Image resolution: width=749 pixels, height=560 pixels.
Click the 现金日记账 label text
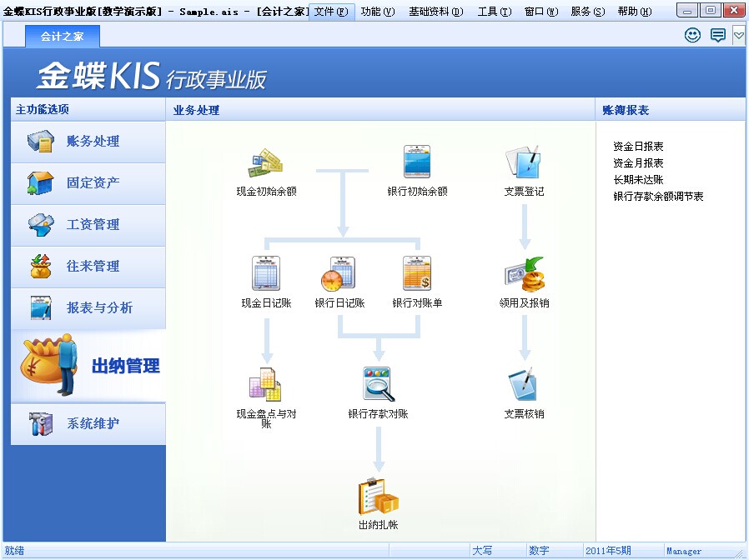266,303
